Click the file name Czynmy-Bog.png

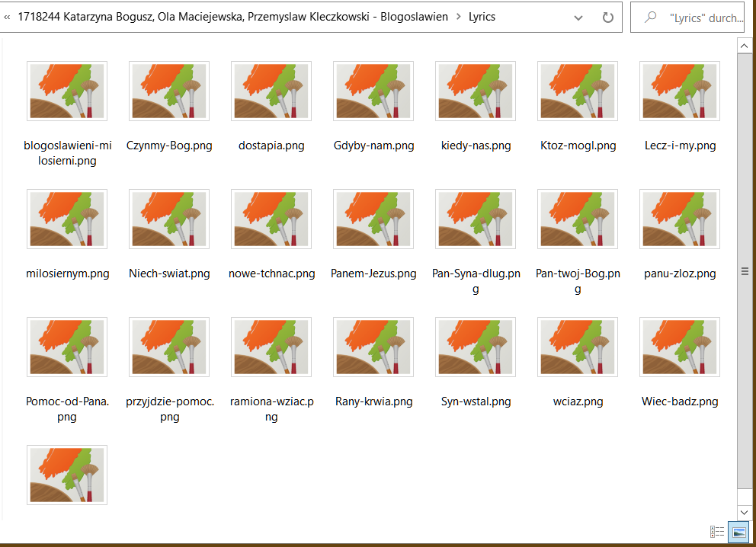pos(169,146)
